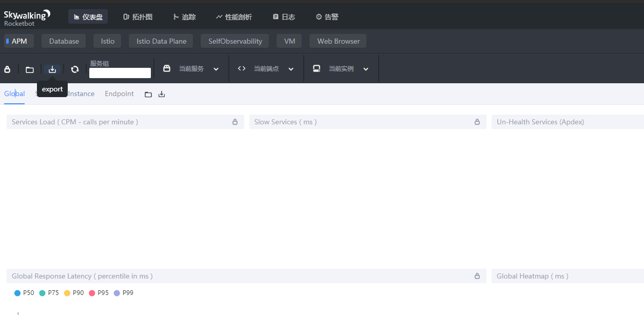Screen dimensions: 644x315
Task: Select the Web Browser dashboard group
Action: (338, 41)
